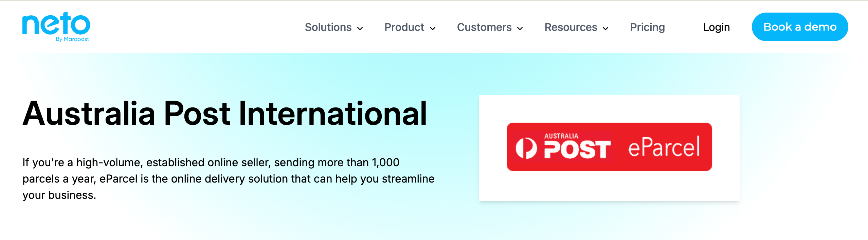Open the Customers menu
Screen dimensions: 868x240
[484, 27]
